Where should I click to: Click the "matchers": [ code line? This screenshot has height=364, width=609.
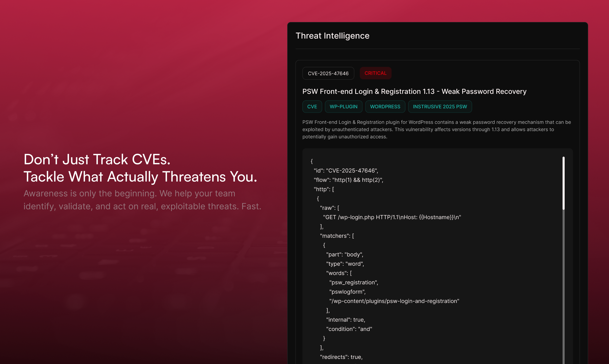(337, 236)
